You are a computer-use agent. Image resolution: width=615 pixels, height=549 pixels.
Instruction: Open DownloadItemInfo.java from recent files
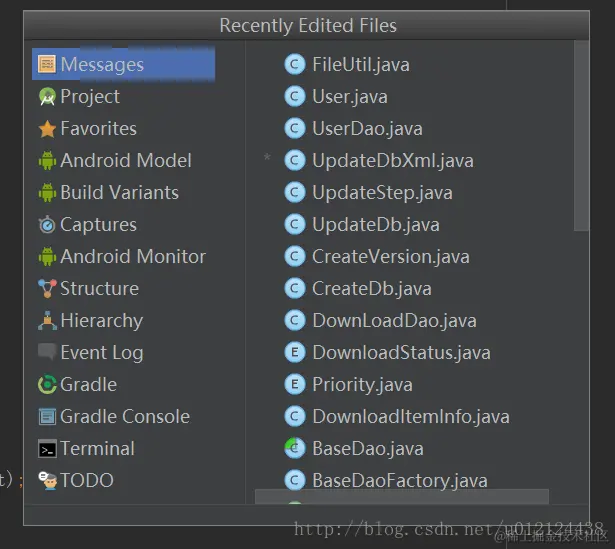pyautogui.click(x=413, y=416)
